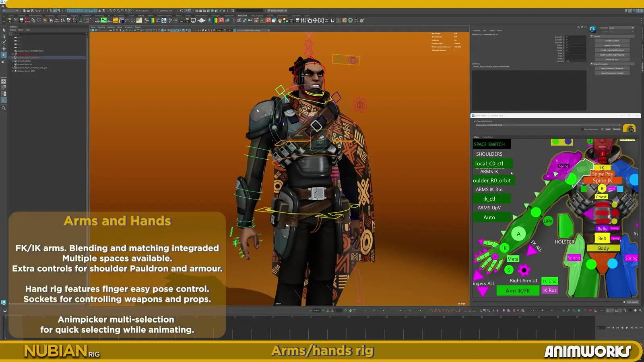Open the Anim Picker character selector dropdown
The image size is (644, 362).
tap(548, 125)
